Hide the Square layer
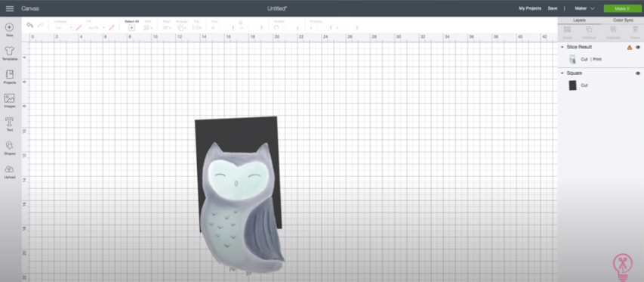644x282 pixels. tap(638, 73)
